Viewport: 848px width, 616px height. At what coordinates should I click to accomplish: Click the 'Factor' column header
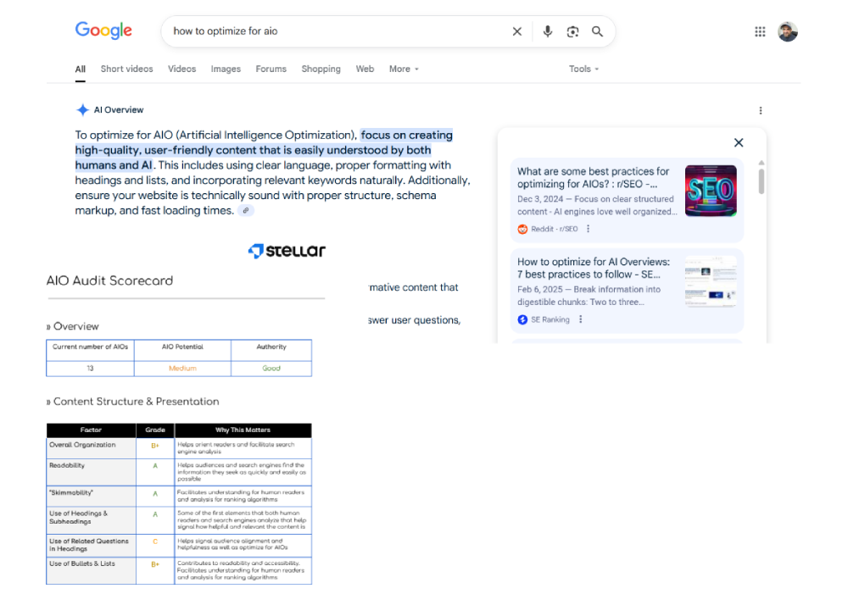point(91,430)
